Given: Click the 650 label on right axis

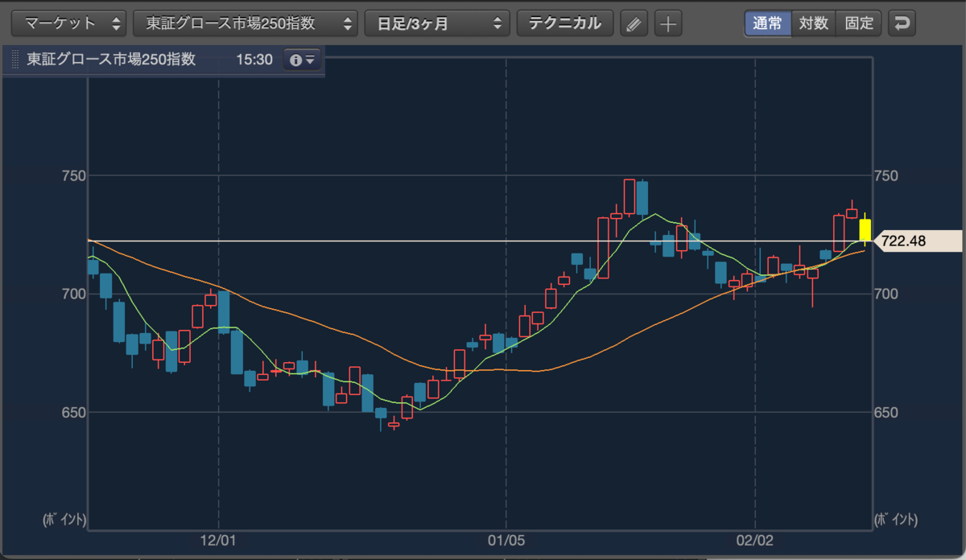Looking at the screenshot, I should [x=886, y=413].
